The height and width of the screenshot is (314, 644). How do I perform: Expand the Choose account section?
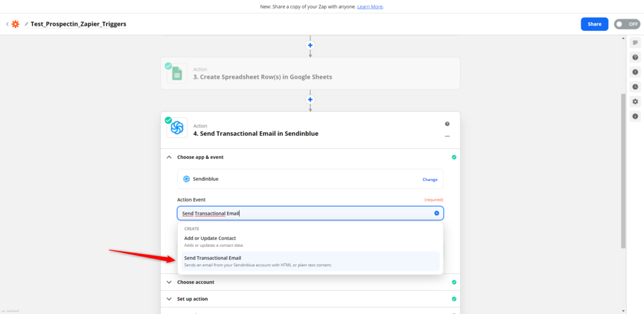click(310, 282)
